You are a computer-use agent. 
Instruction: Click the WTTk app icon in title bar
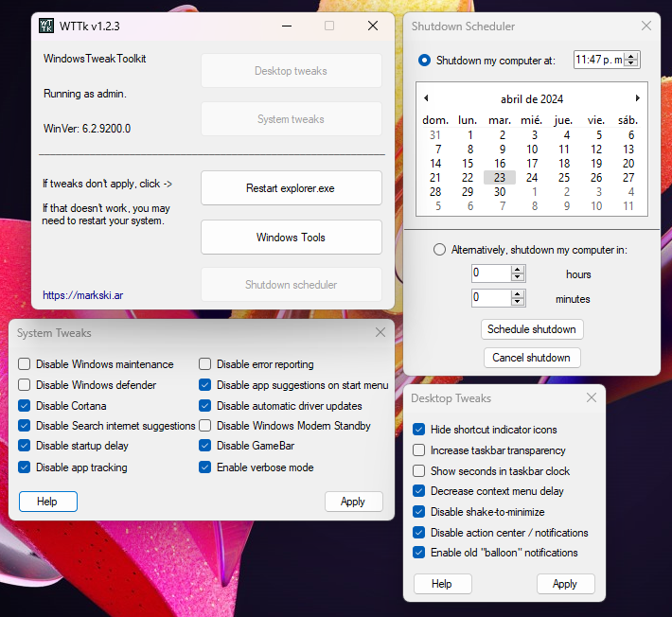pos(46,26)
